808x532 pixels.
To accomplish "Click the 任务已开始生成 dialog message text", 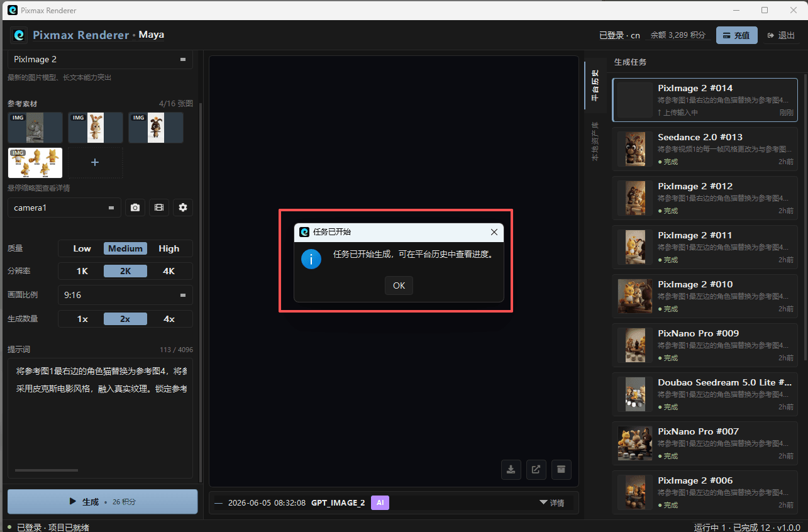I will [413, 255].
